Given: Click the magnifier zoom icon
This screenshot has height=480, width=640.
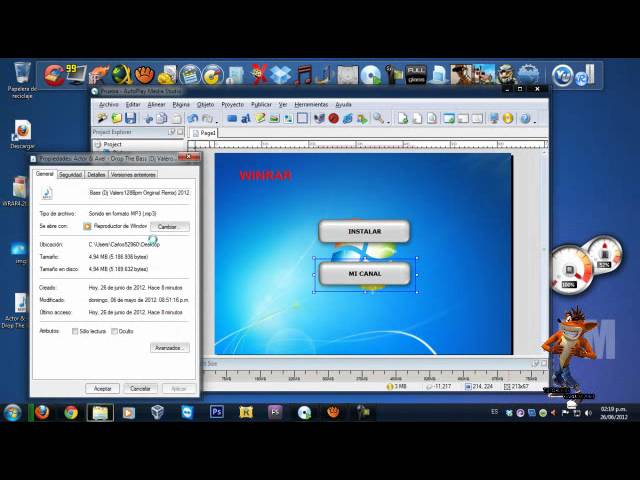Looking at the screenshot, I should coord(378,118).
